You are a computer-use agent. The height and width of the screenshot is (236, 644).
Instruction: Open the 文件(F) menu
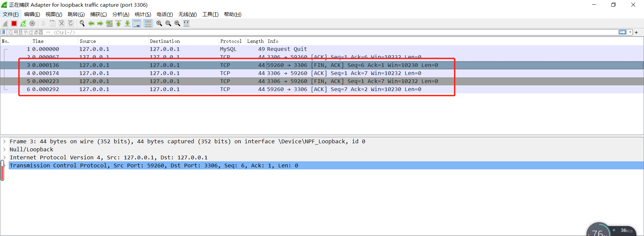[x=11, y=14]
